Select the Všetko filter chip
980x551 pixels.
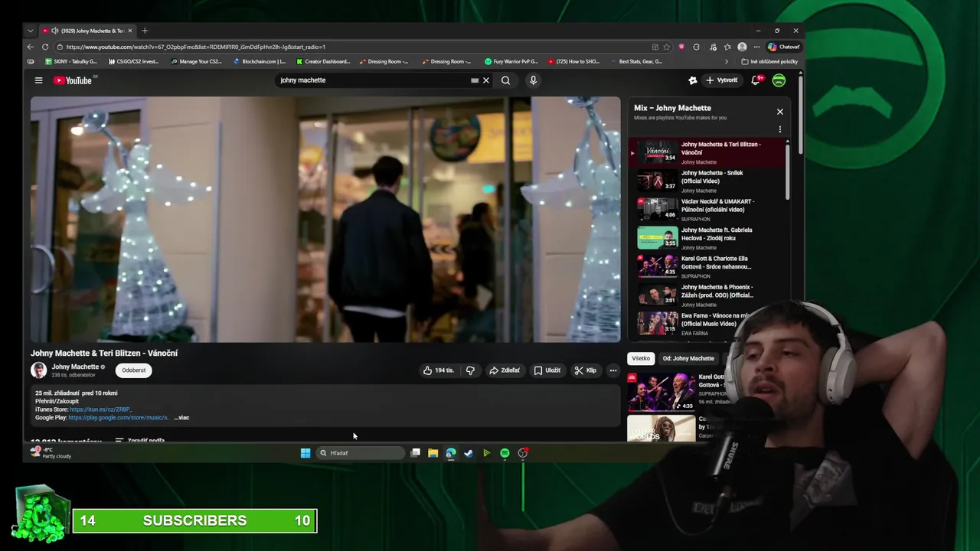click(x=641, y=358)
